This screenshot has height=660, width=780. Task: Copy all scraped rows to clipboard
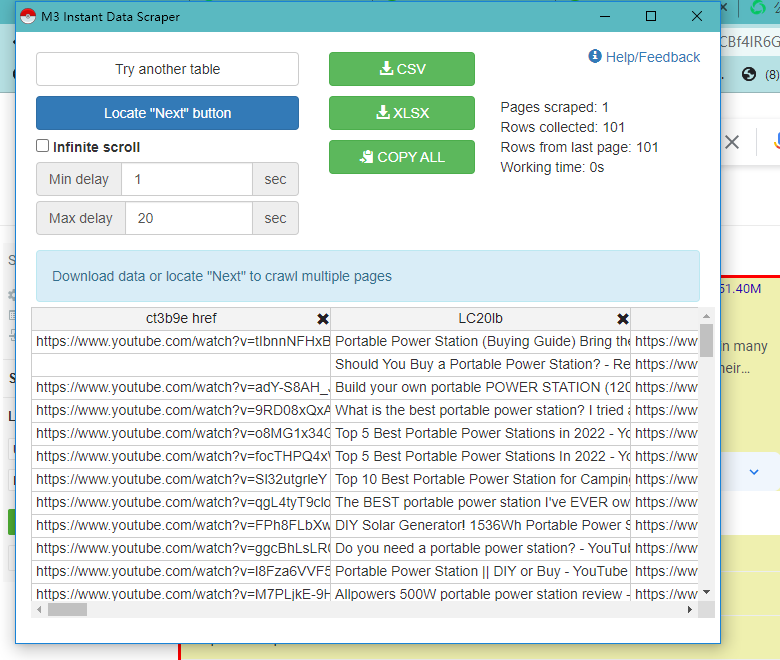[401, 157]
